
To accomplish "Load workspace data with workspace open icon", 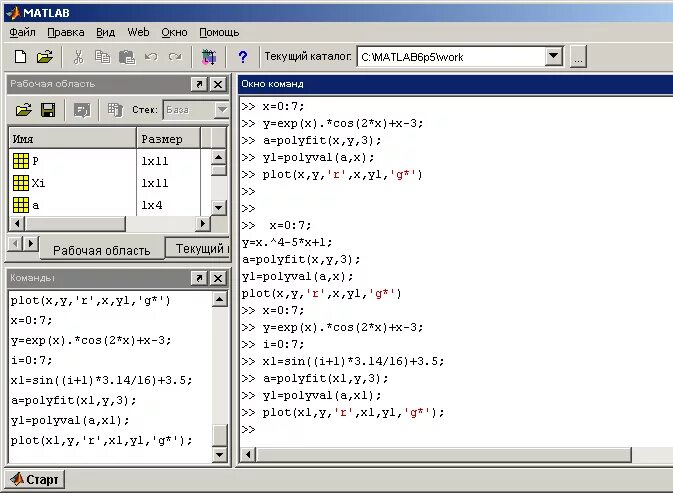I will pyautogui.click(x=24, y=110).
